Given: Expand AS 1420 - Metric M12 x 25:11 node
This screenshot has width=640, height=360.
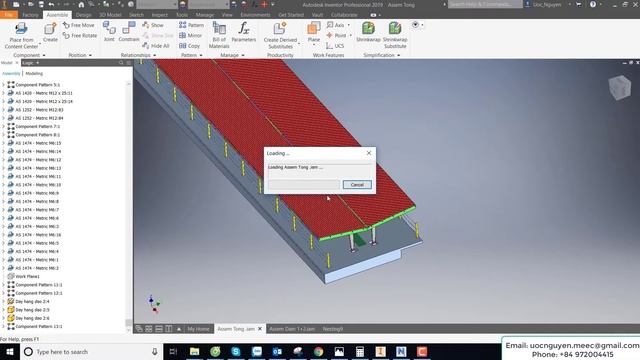Looking at the screenshot, I should tap(4, 93).
